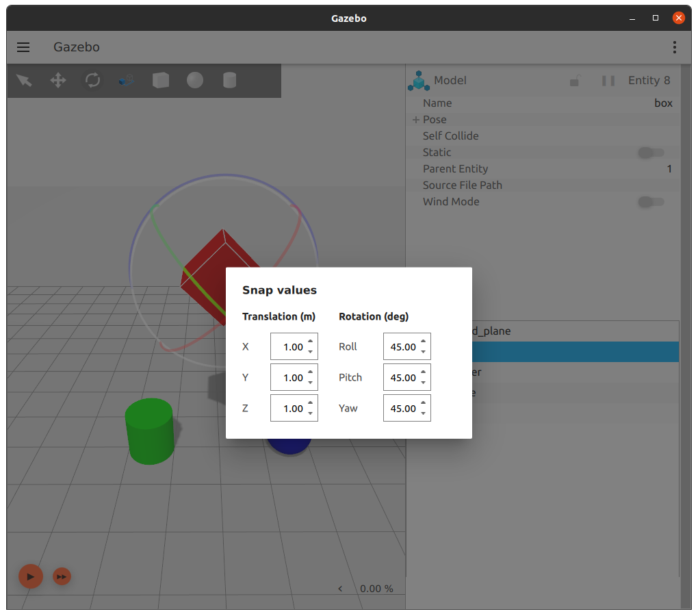The width and height of the screenshot is (698, 616).
Task: Increase the X translation snap value
Action: [x=310, y=342]
